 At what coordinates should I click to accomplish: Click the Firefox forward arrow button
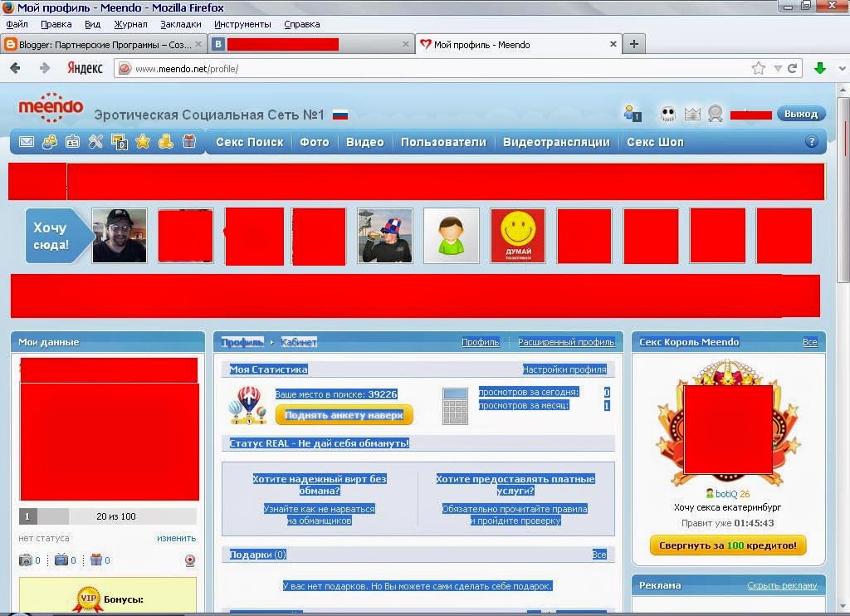coord(45,68)
